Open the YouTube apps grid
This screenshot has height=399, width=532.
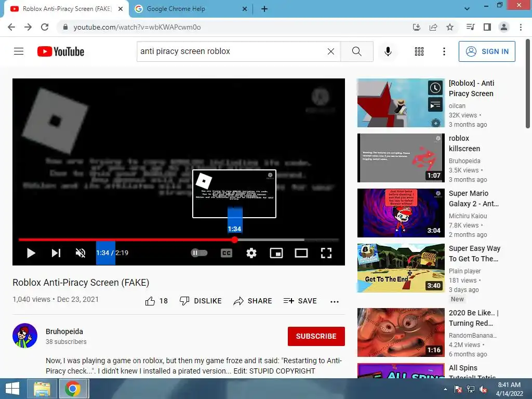419,51
